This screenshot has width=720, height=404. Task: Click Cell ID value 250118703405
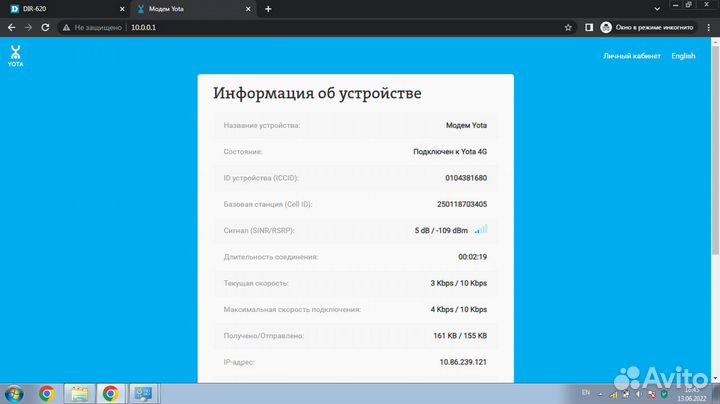[461, 204]
